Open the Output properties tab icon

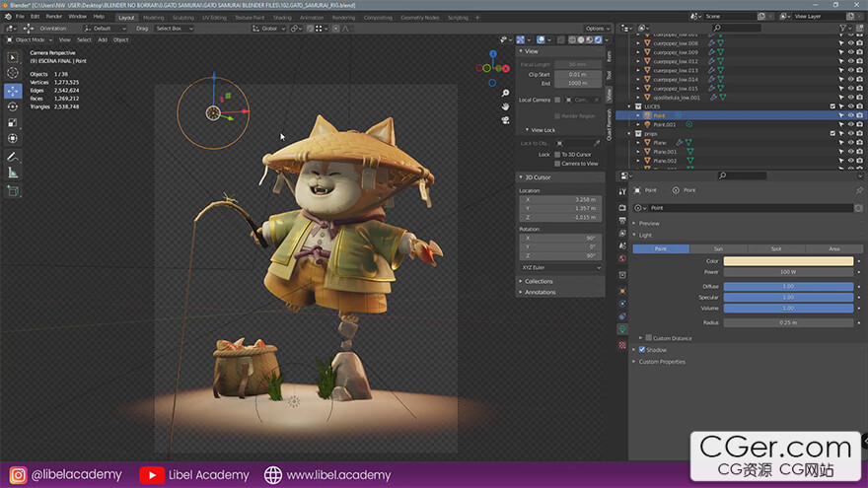tap(622, 220)
